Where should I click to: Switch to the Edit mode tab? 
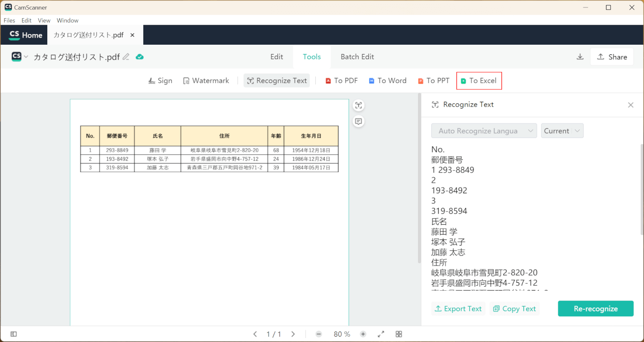pos(277,57)
